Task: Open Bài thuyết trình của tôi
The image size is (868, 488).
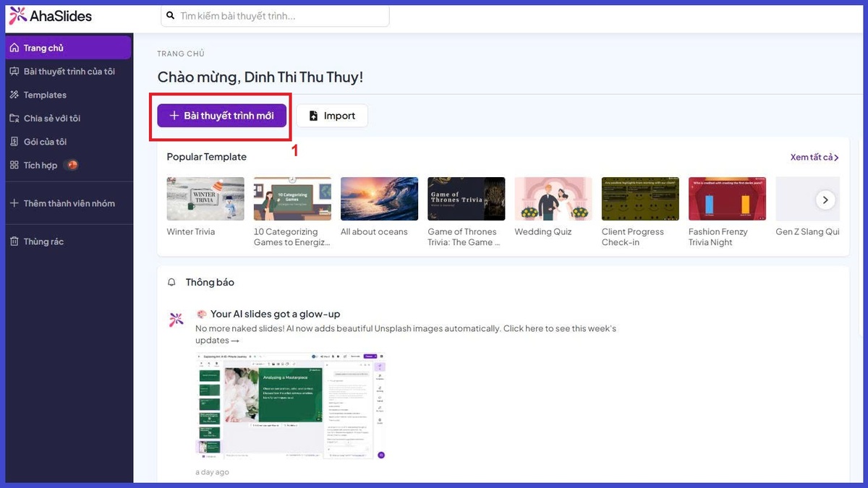Action: click(x=69, y=72)
